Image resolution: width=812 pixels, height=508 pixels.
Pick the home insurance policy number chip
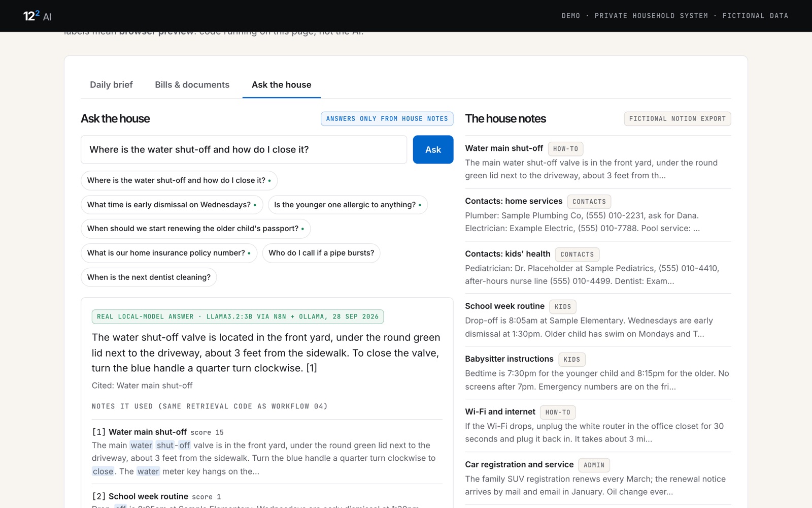[169, 253]
